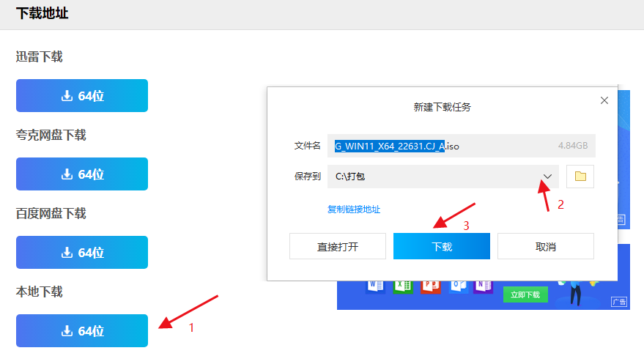This screenshot has width=644, height=356.
Task: Expand the save location dropdown arrow
Action: [547, 177]
